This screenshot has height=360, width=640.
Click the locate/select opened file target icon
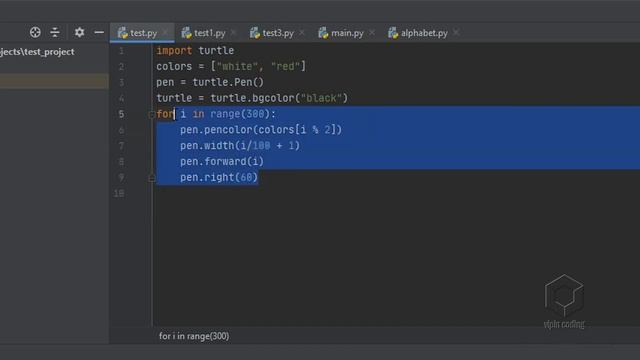(x=35, y=32)
